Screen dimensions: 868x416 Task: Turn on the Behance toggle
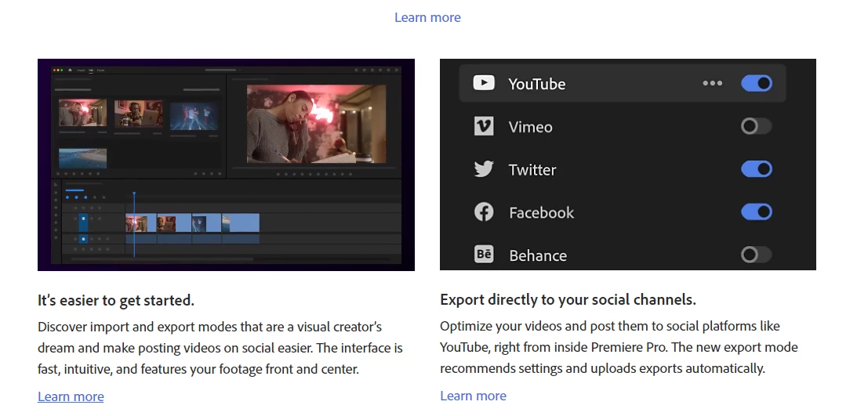point(756,255)
